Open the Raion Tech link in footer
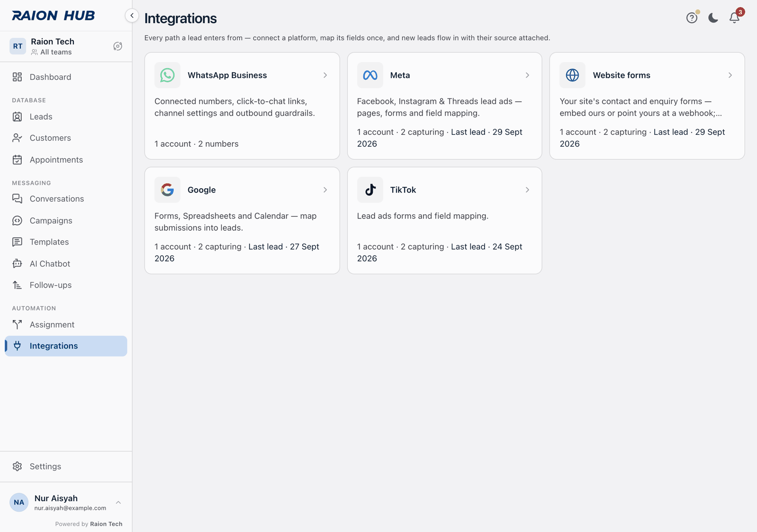The height and width of the screenshot is (532, 757). [x=106, y=524]
